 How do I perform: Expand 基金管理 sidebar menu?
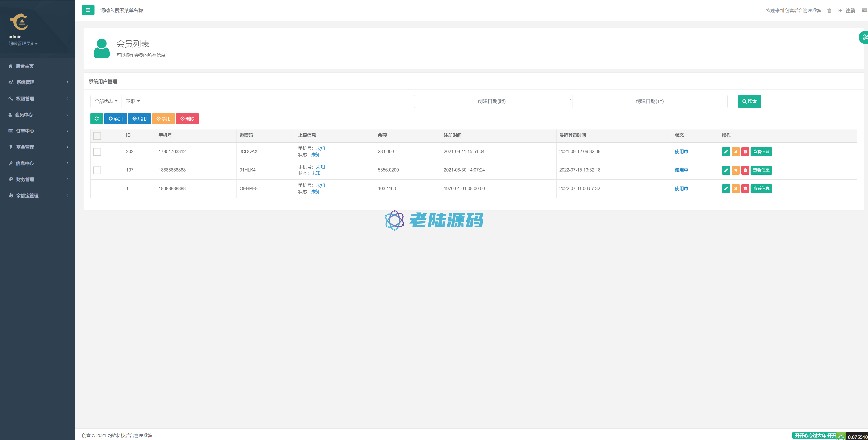37,147
